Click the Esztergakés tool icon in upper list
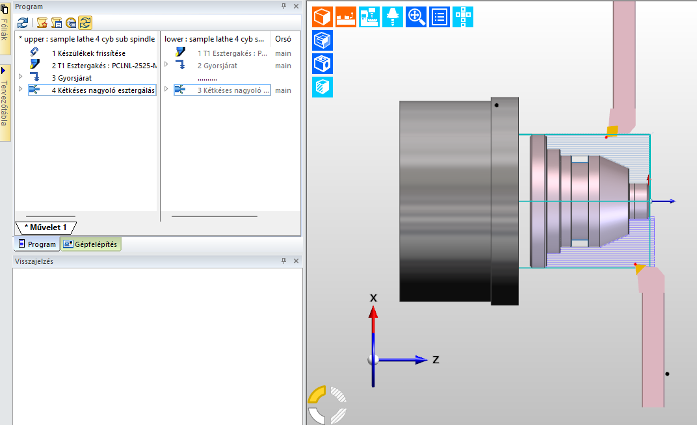 pyautogui.click(x=35, y=65)
